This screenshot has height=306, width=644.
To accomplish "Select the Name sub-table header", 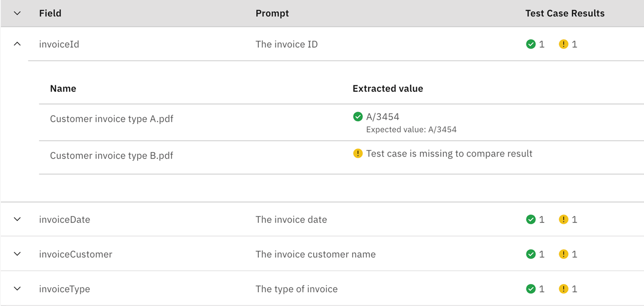I will [63, 88].
